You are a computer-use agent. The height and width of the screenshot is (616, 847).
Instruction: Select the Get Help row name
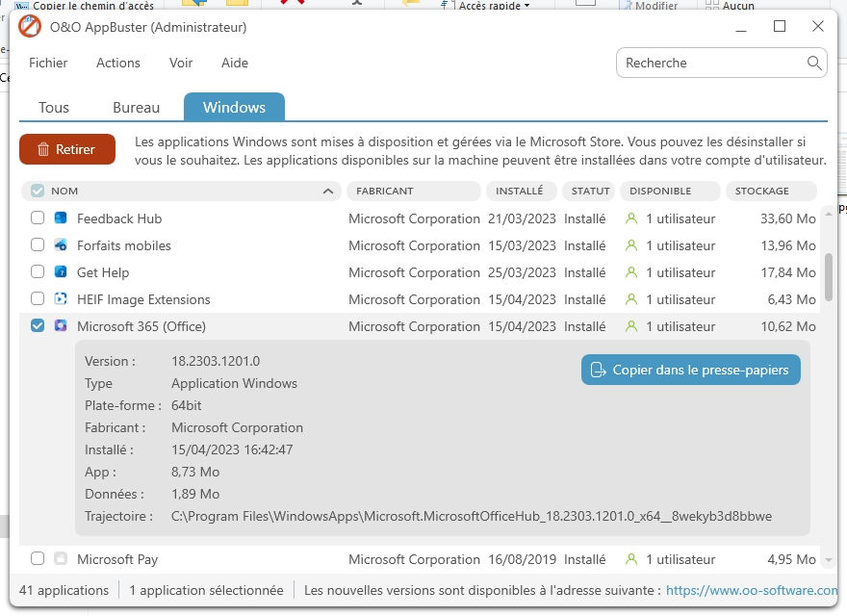point(103,272)
